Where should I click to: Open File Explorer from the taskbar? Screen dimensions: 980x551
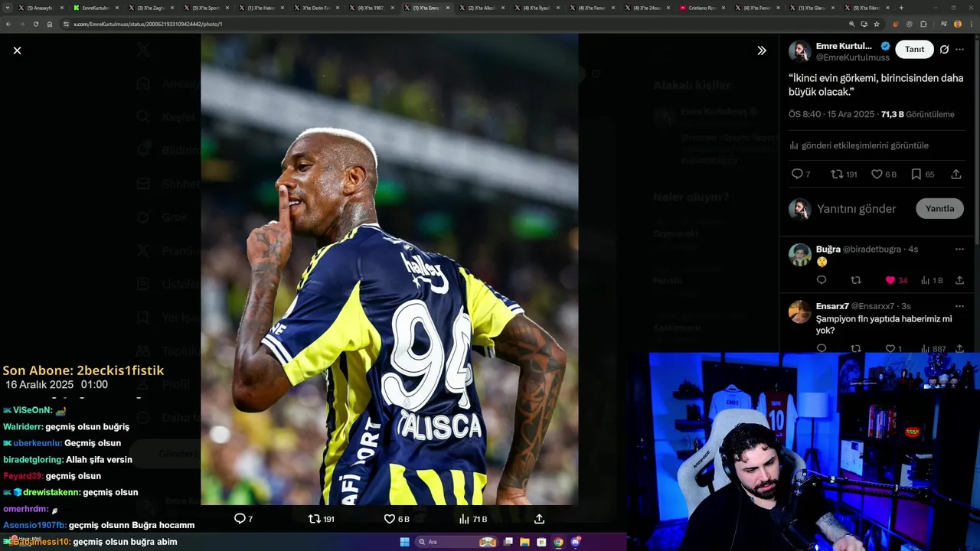524,542
